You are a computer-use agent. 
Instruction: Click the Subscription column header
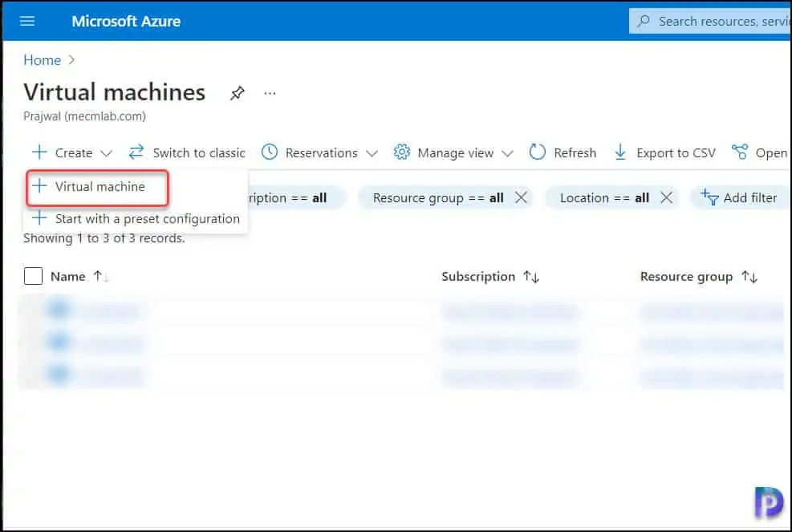(x=478, y=276)
